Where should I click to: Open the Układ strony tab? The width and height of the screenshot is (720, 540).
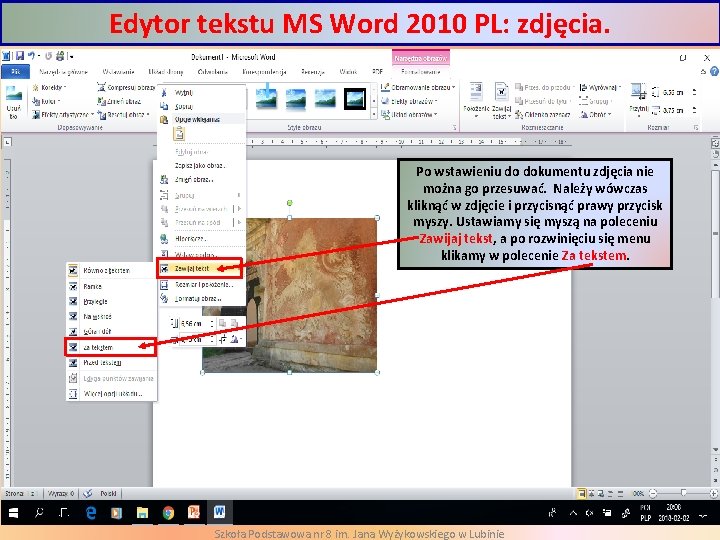tap(166, 72)
